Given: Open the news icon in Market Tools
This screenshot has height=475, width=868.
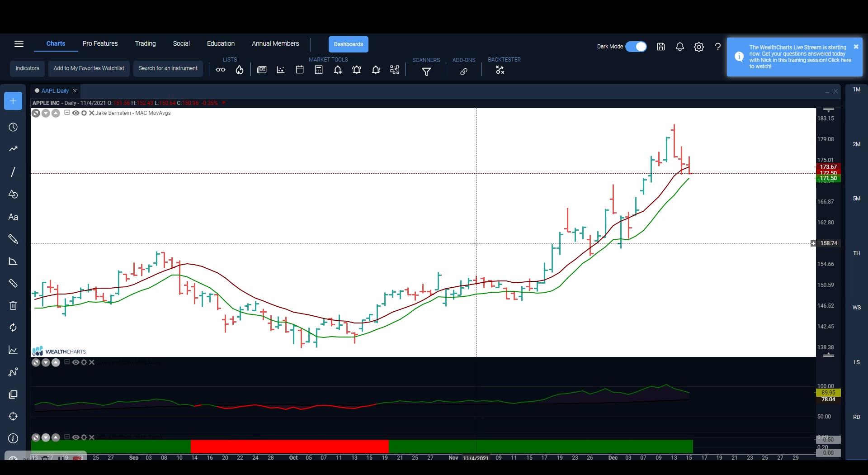Looking at the screenshot, I should click(262, 70).
